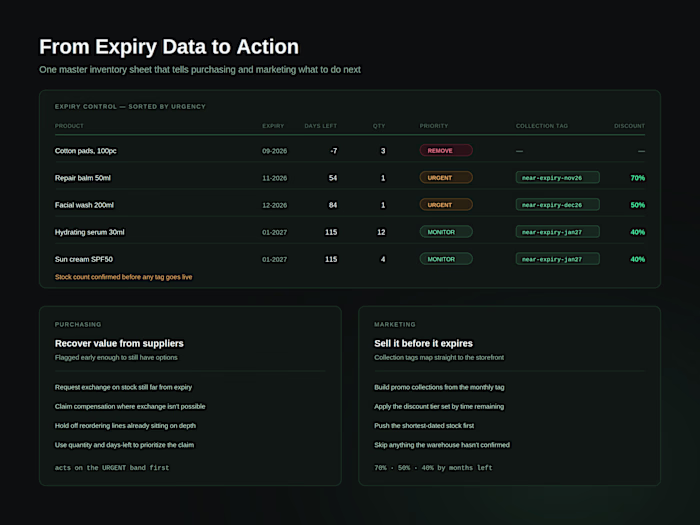700x525 pixels.
Task: Click the 84 days left value
Action: pos(333,205)
